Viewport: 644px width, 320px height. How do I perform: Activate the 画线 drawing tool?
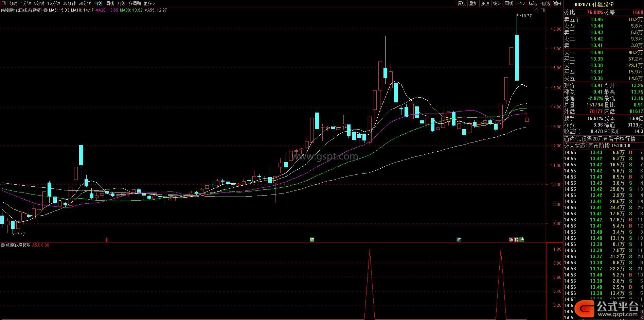[509, 3]
